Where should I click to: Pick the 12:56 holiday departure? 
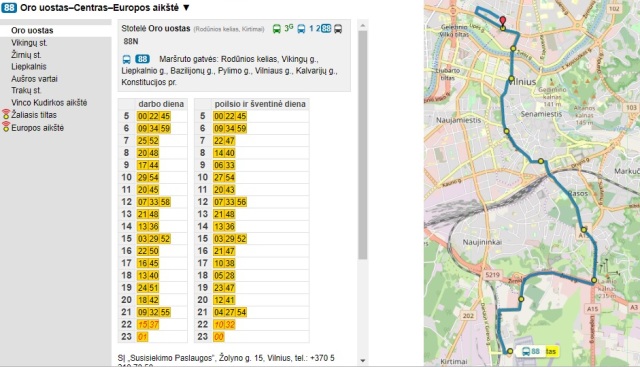[241, 202]
